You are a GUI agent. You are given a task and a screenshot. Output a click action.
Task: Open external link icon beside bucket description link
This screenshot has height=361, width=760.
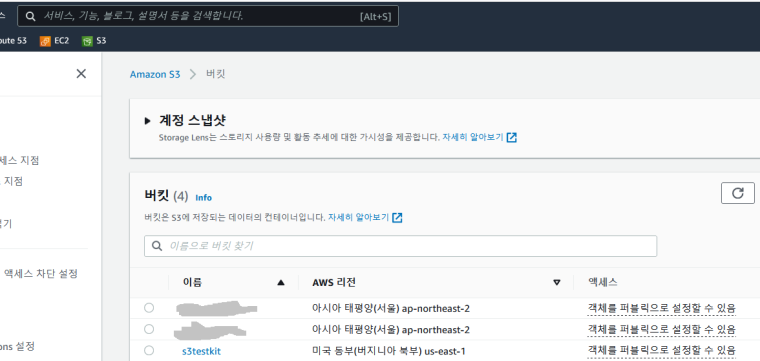[x=397, y=218]
